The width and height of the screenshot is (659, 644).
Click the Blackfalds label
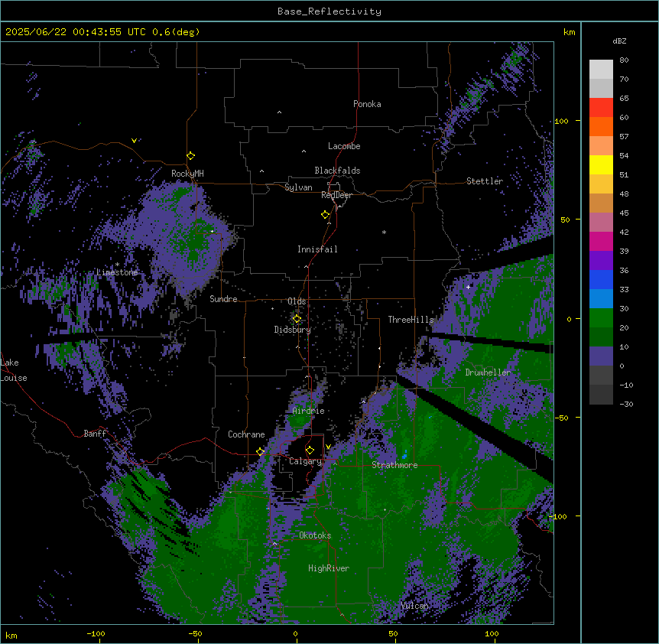[x=337, y=171]
